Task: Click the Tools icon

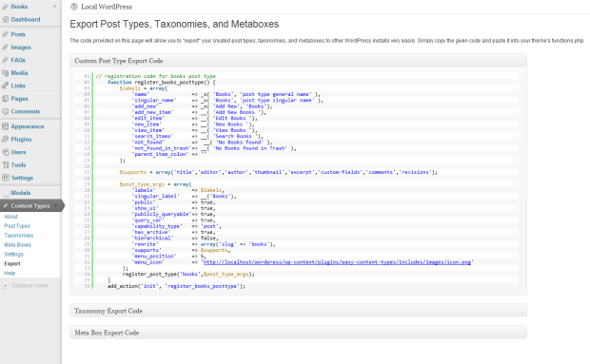Action: (5, 165)
